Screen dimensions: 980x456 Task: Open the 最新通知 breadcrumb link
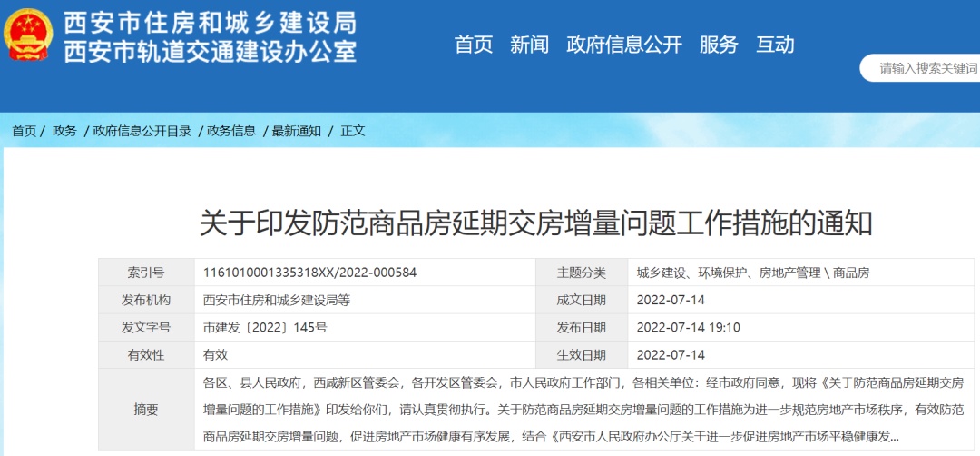(x=297, y=131)
